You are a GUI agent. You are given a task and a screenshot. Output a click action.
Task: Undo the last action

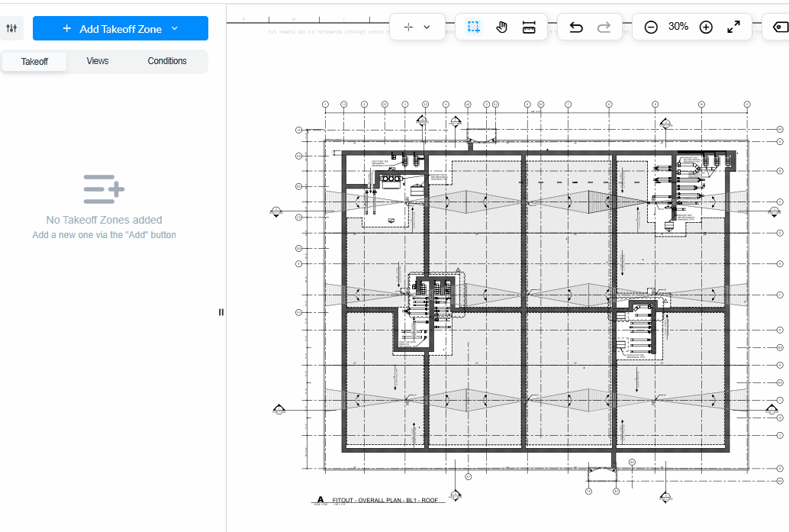coord(576,27)
